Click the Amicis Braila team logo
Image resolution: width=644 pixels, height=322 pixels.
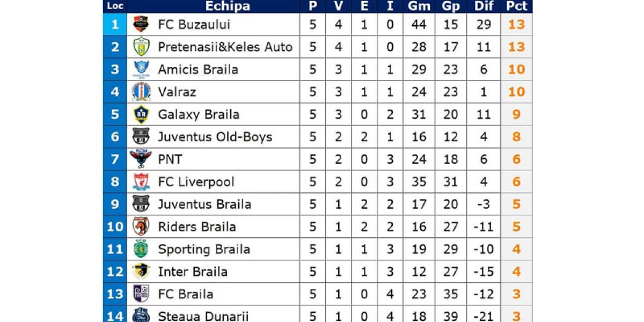click(141, 69)
